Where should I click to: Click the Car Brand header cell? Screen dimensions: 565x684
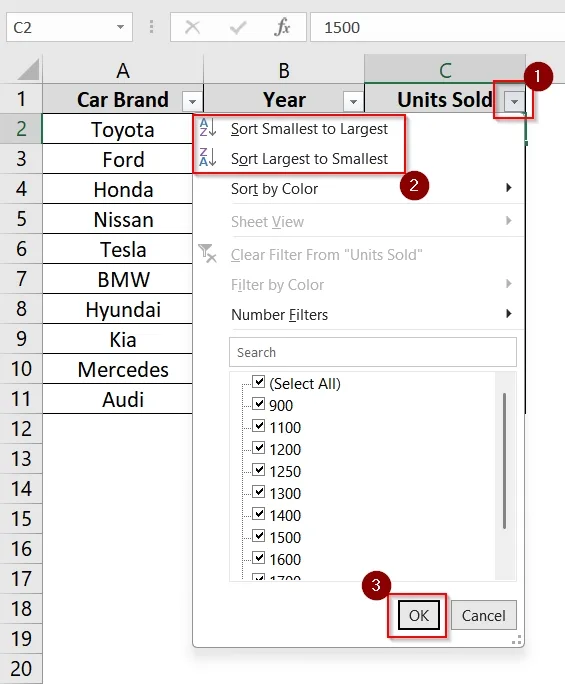[x=123, y=99]
